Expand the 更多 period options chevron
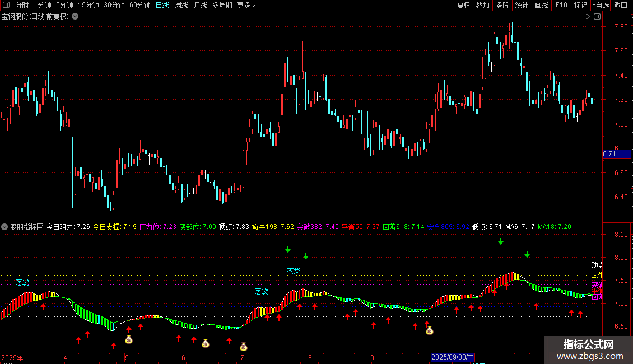 click(254, 5)
